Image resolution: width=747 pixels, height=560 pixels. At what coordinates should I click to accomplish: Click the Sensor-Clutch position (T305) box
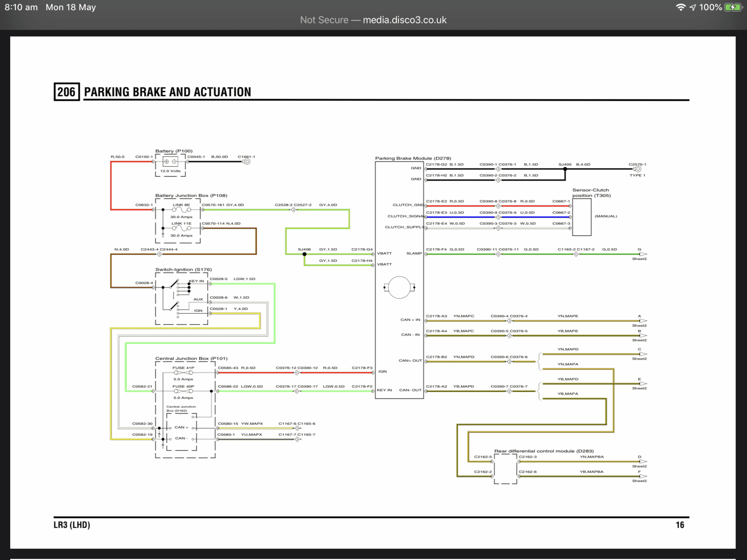[582, 217]
